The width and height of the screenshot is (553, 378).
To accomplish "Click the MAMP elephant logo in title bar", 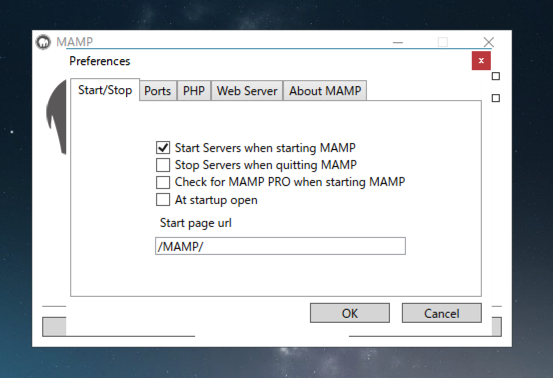I will coord(43,43).
